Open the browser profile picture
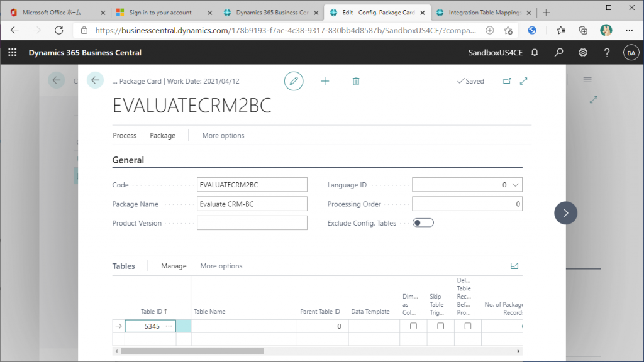Image resolution: width=644 pixels, height=362 pixels. 606,30
